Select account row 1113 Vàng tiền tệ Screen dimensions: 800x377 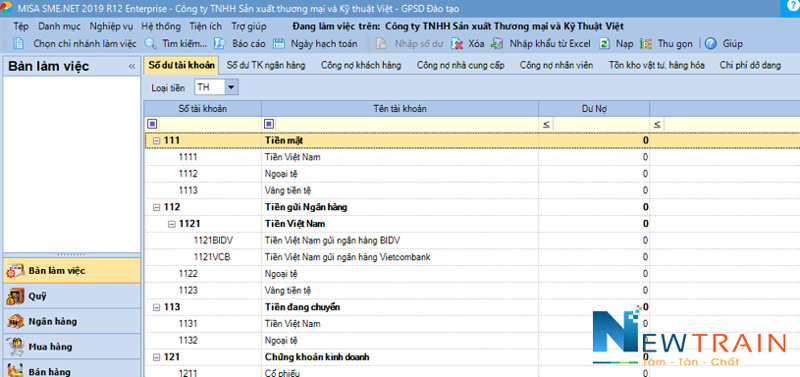tap(472, 190)
